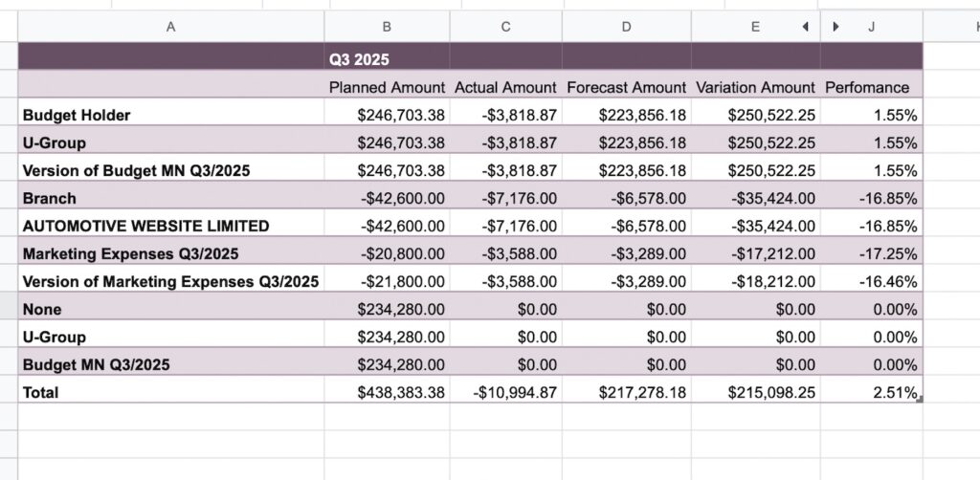Select the Planned Amount header cell
This screenshot has height=480, width=980.
click(387, 87)
